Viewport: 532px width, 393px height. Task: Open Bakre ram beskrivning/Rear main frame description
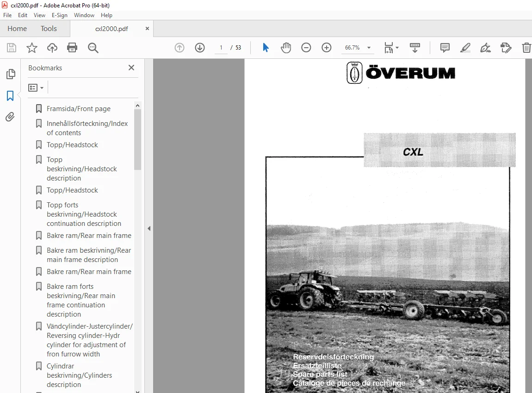[x=89, y=255]
